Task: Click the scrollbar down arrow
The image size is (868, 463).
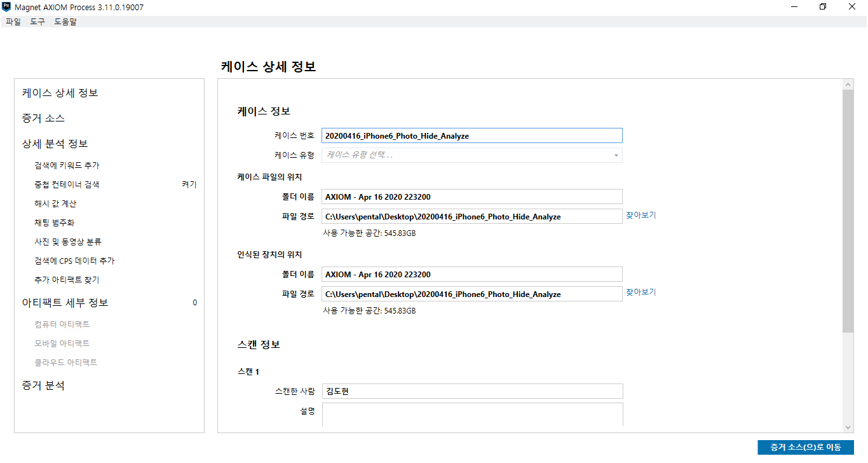Action: click(848, 427)
